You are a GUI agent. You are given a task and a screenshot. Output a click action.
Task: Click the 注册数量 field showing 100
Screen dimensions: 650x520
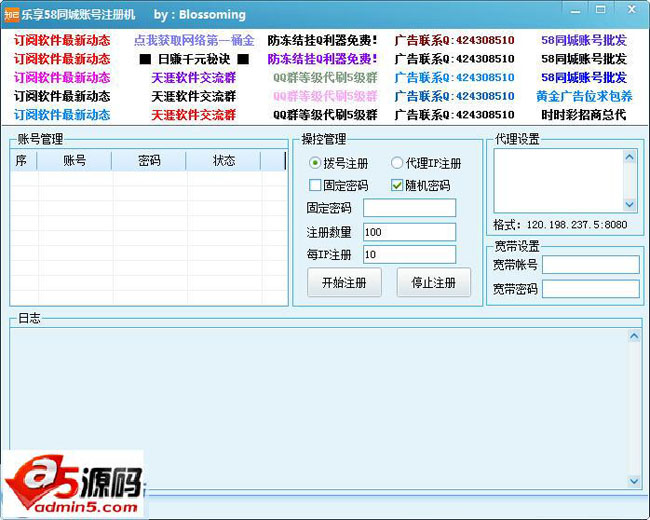coord(410,232)
